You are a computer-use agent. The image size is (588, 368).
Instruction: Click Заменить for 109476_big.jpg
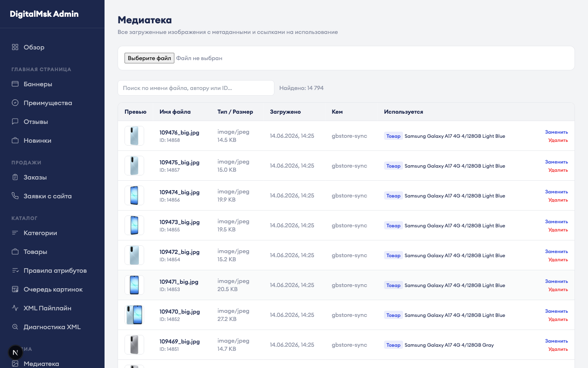[557, 132]
